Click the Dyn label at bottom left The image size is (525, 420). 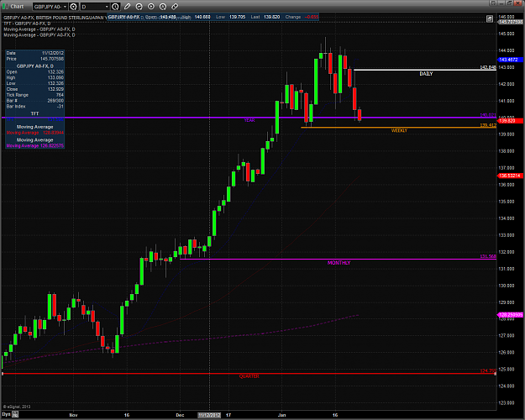6,414
